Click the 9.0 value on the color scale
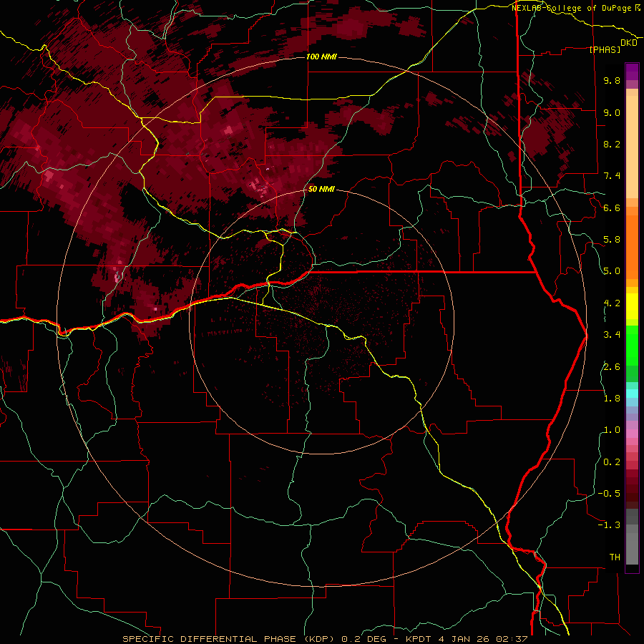The width and height of the screenshot is (644, 644). pos(612,112)
